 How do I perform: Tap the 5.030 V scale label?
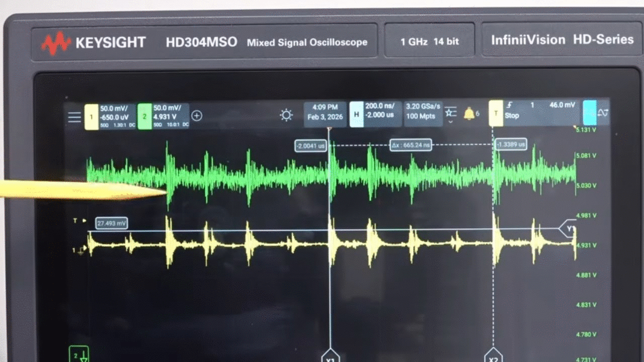tap(586, 186)
